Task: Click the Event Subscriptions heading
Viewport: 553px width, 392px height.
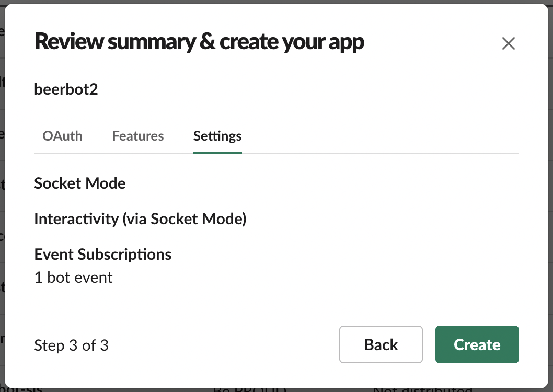Action: tap(103, 255)
